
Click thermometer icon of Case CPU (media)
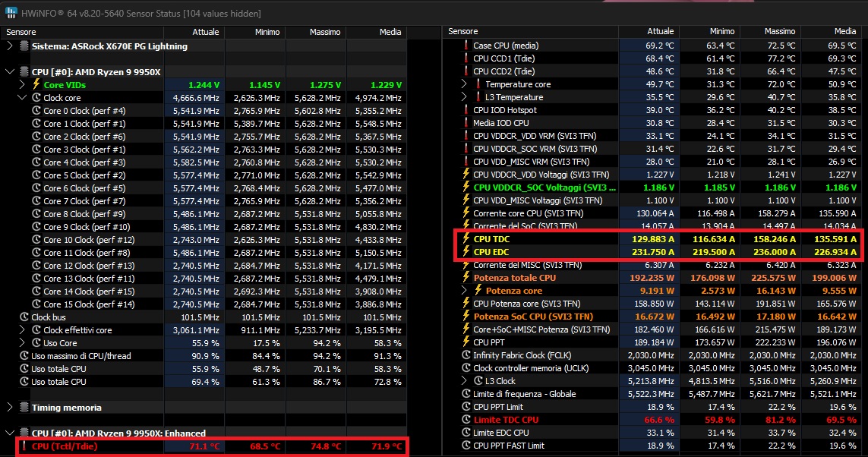[x=466, y=46]
